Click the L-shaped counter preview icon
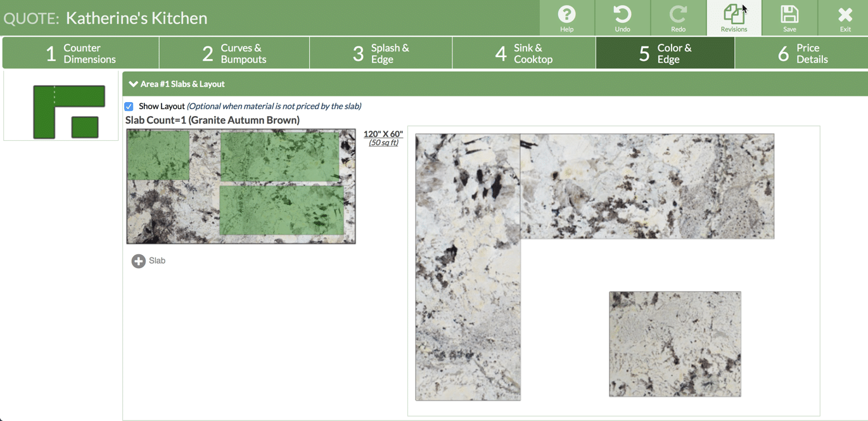 (x=60, y=105)
